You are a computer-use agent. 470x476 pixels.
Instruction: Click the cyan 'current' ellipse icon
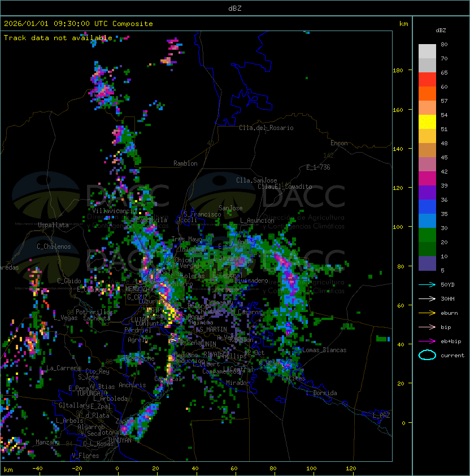coord(427,355)
